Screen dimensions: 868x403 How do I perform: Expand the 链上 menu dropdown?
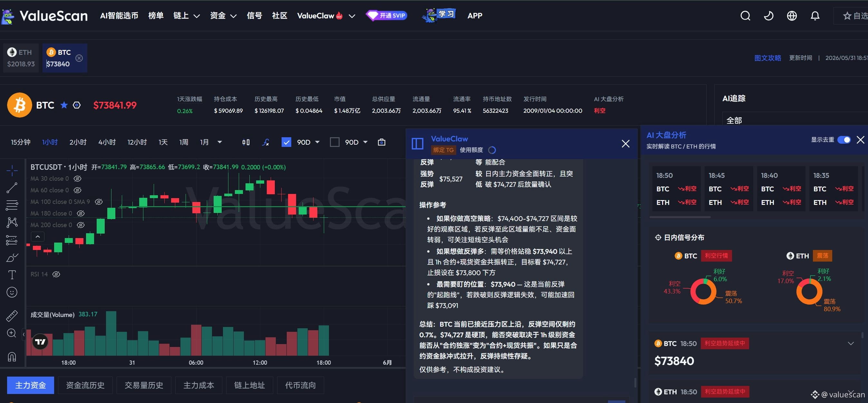[197, 16]
